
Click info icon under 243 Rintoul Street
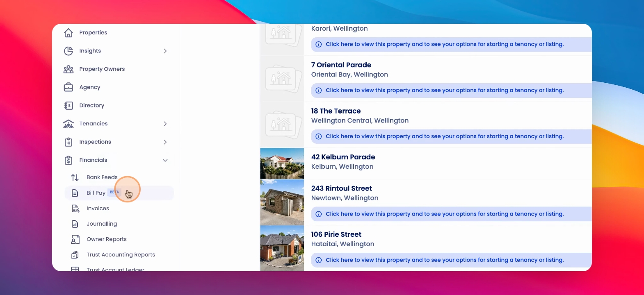318,214
